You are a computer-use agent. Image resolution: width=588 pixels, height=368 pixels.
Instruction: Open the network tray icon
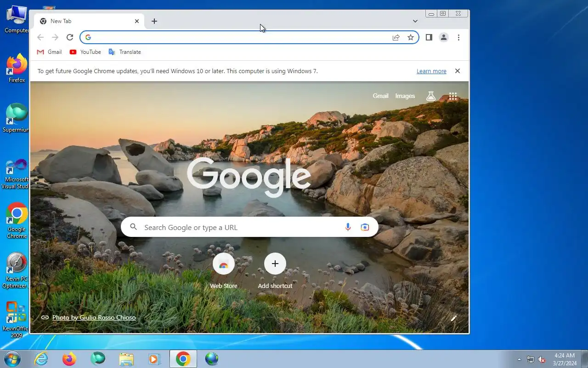[531, 359]
